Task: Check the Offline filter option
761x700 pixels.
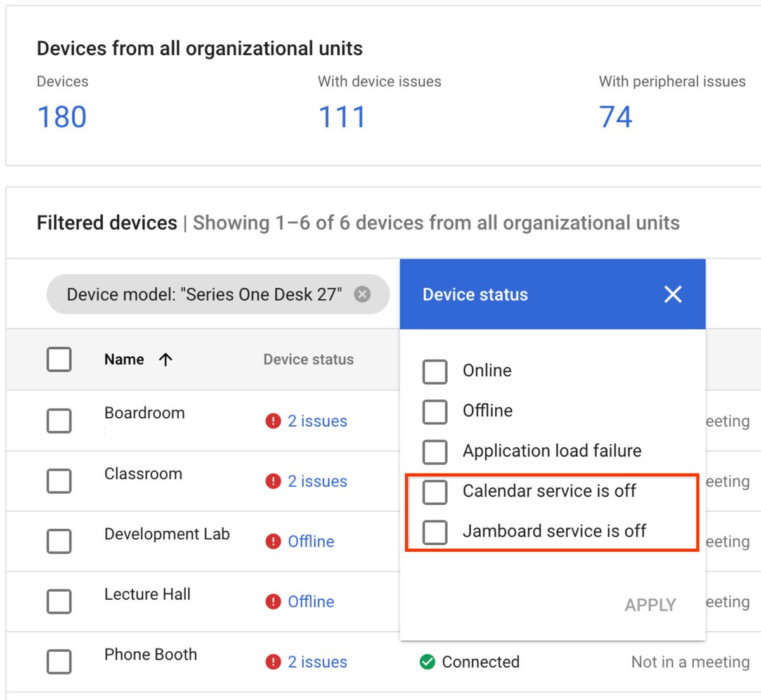Action: point(435,412)
